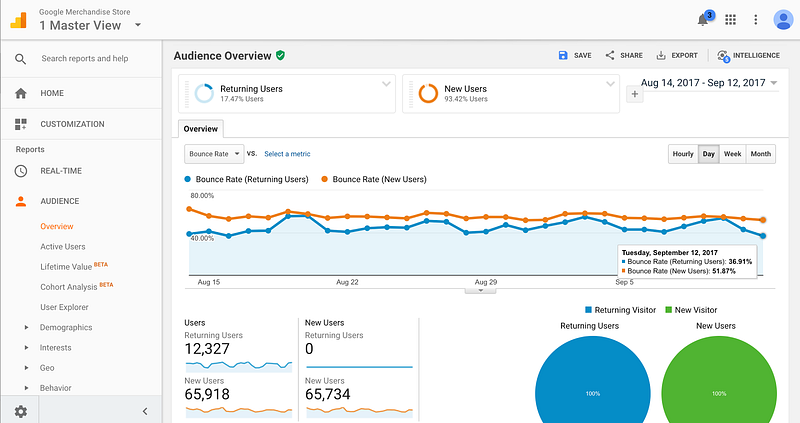Open the Master View account dropdown

click(138, 24)
